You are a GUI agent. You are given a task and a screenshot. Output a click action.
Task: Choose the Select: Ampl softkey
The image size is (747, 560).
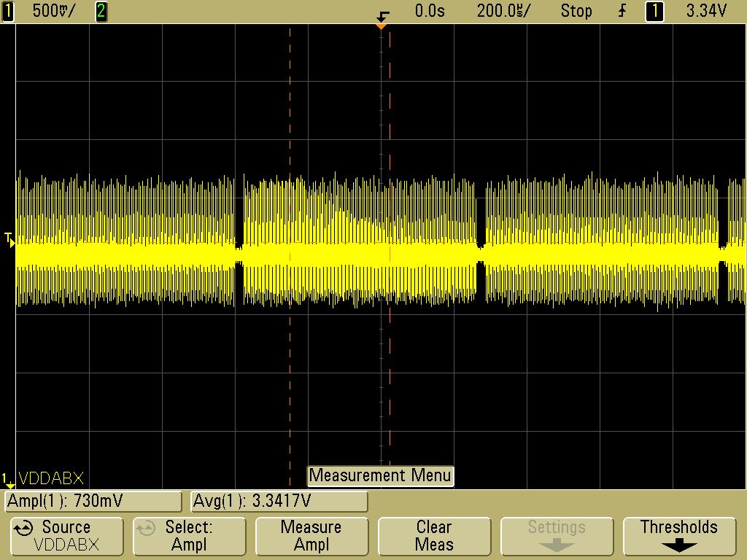click(189, 537)
